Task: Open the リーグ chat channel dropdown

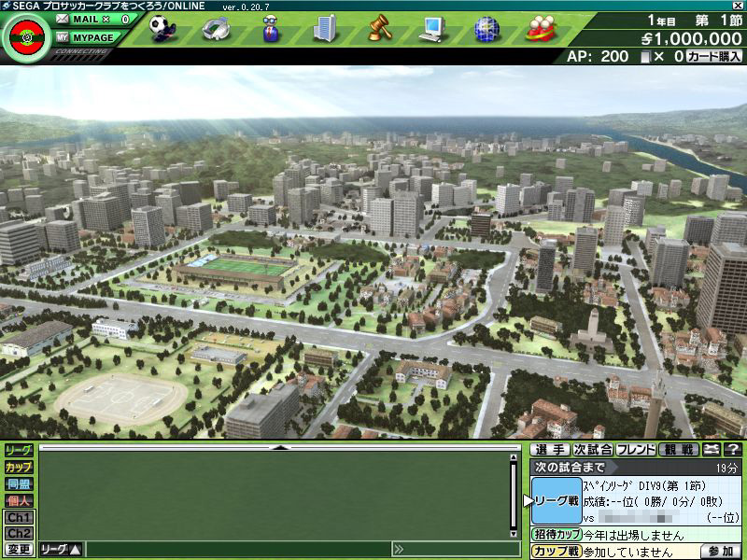Action: [x=61, y=549]
